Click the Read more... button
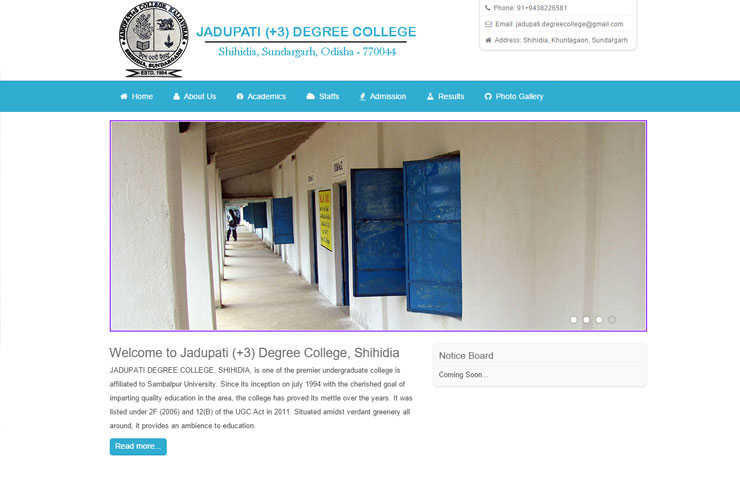Image resolution: width=740 pixels, height=480 pixels. click(138, 446)
